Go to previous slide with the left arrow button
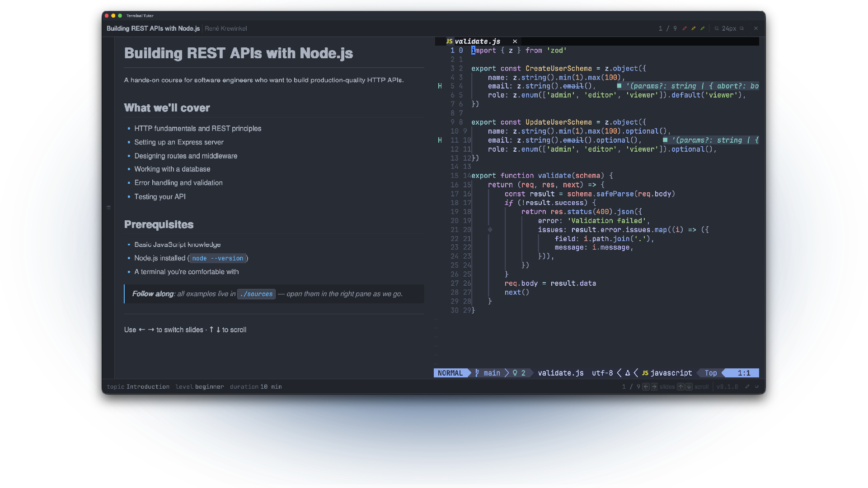Screen dimensions: 868x488 pos(646,387)
